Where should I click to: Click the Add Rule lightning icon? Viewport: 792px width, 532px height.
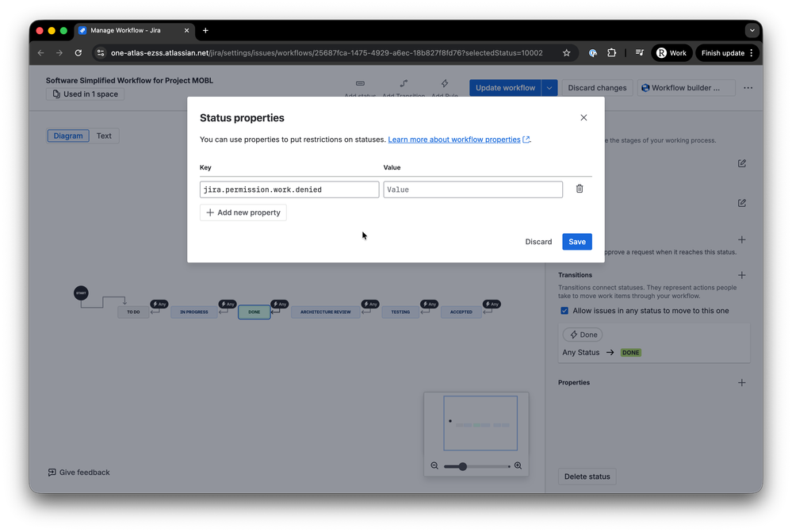click(x=445, y=84)
